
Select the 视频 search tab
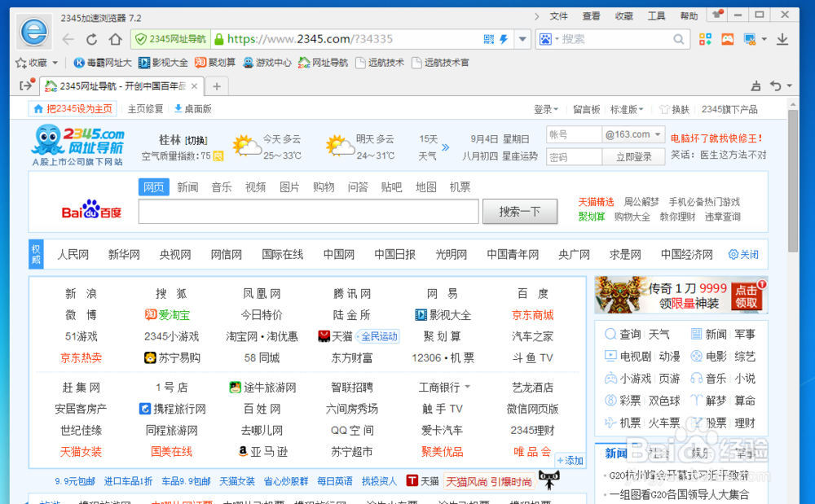(255, 186)
